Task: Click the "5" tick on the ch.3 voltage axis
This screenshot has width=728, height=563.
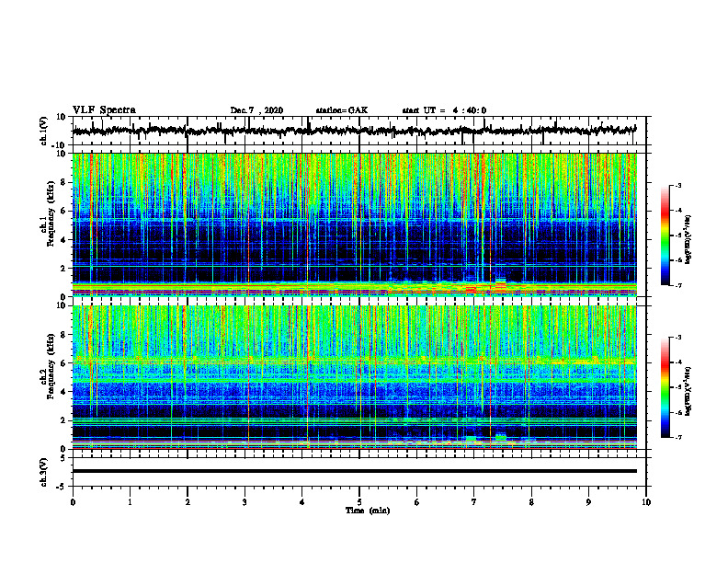Action: [x=63, y=458]
